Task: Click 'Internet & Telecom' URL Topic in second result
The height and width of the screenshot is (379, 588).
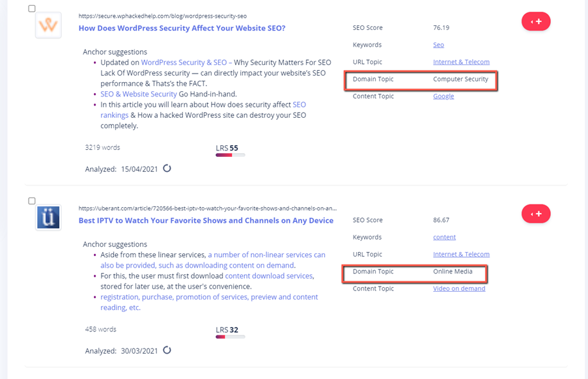Action: pyautogui.click(x=461, y=254)
